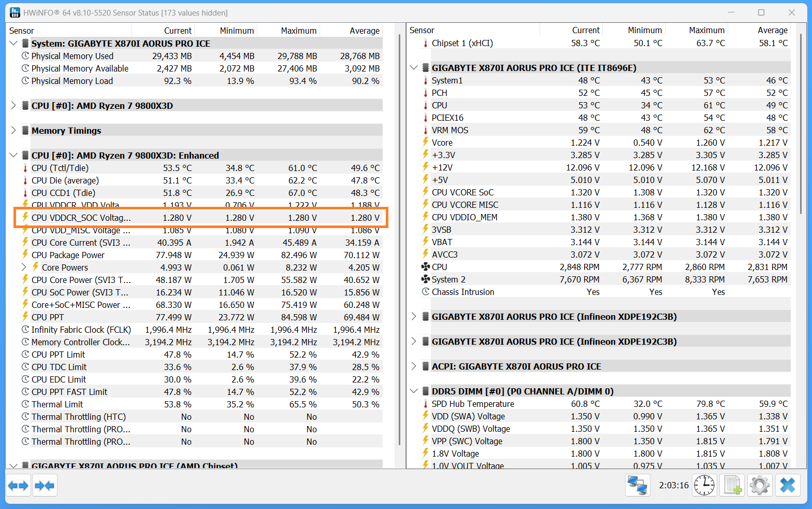Select the VPP (SWC) Voltage row
Screen dimensions: 812x509
(x=605, y=441)
